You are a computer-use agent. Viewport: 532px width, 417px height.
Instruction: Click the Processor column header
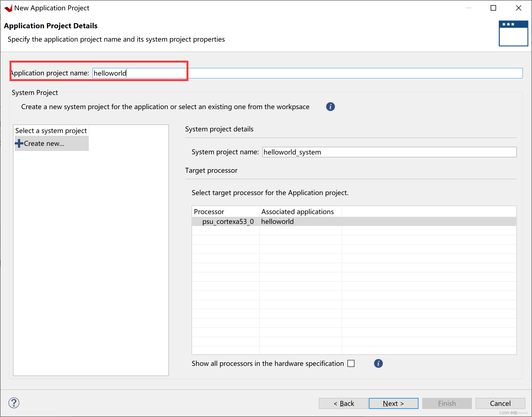[209, 212]
